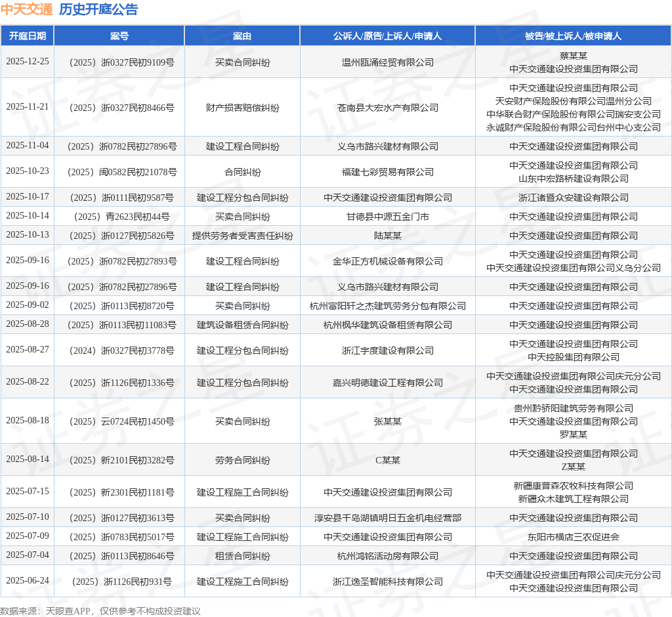The image size is (672, 617).
Task: Click case number 浙0782民初27893号
Action: tap(121, 261)
